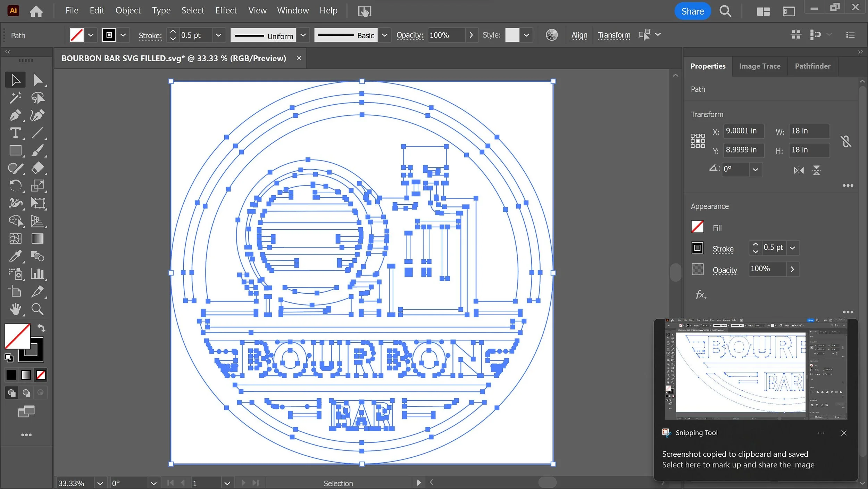Select the Gradient tool

click(37, 239)
